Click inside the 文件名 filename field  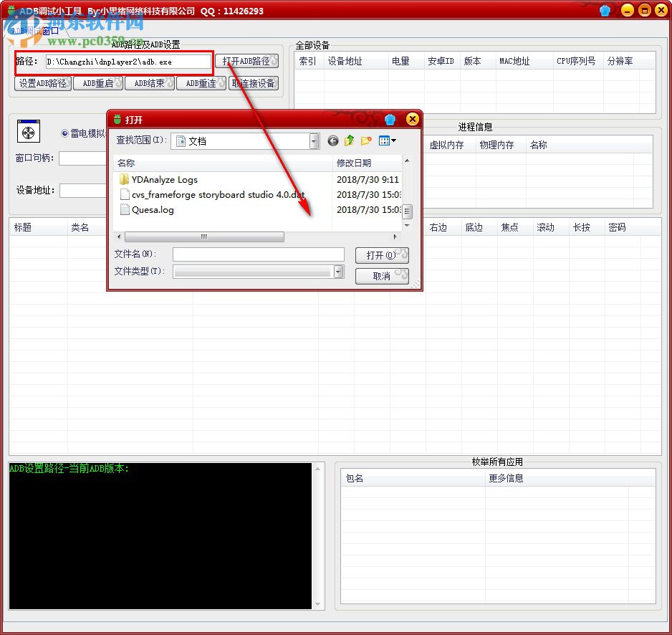pyautogui.click(x=258, y=254)
